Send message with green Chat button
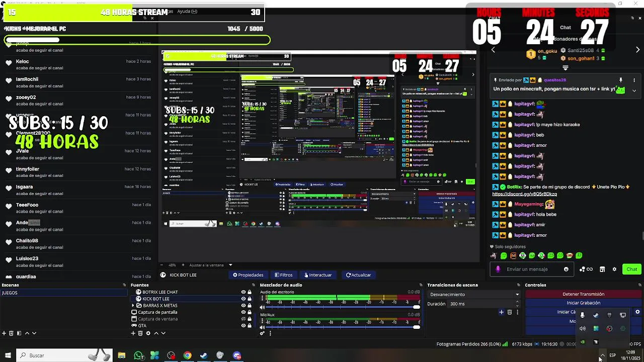Screen dimensions: 644x362 [x=631, y=269]
